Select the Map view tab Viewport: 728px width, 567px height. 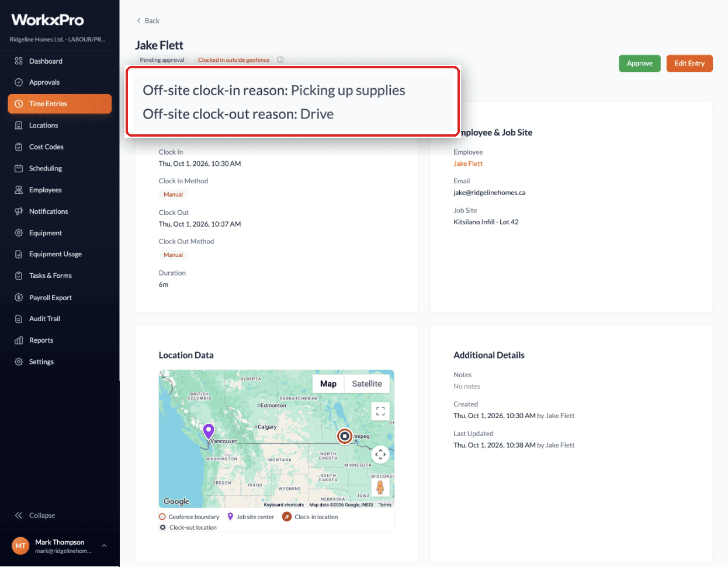tap(328, 384)
